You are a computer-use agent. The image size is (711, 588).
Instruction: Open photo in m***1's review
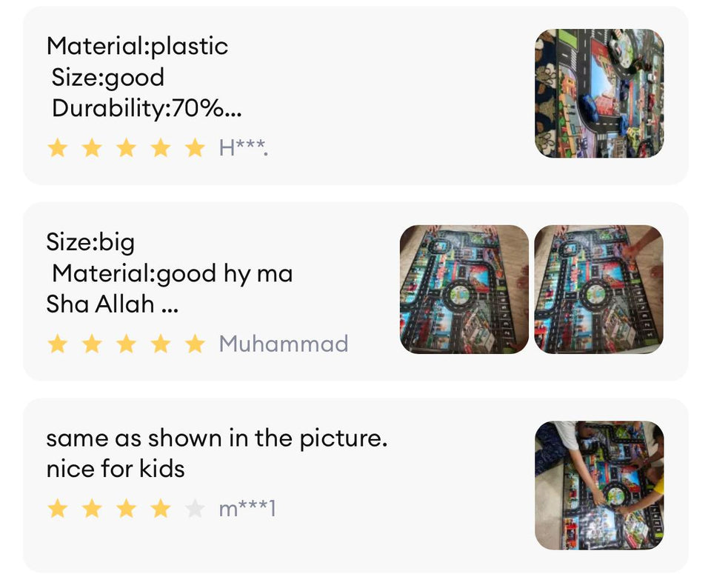click(599, 486)
